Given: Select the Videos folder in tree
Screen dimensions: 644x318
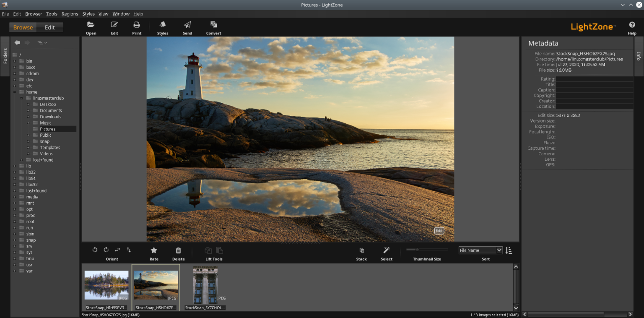Looking at the screenshot, I should click(x=46, y=154).
